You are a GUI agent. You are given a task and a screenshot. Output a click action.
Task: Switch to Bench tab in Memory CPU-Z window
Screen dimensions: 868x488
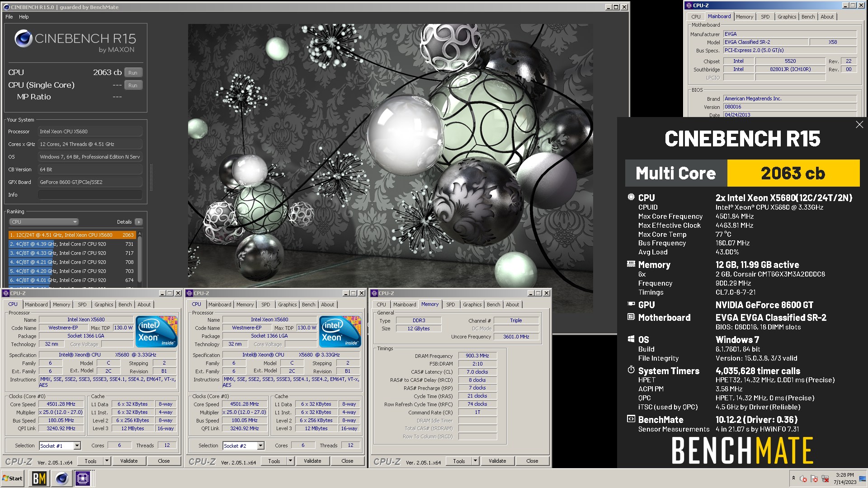[x=494, y=305]
